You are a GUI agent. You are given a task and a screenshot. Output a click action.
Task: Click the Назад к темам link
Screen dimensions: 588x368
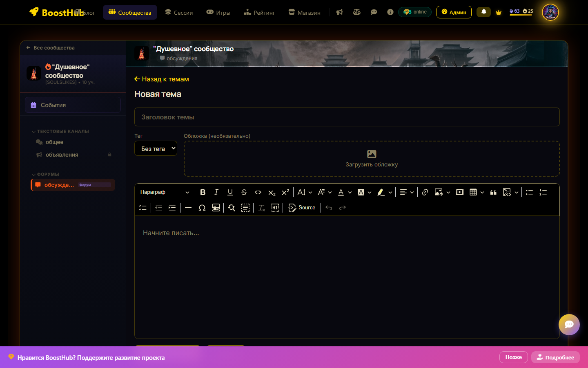click(x=162, y=79)
